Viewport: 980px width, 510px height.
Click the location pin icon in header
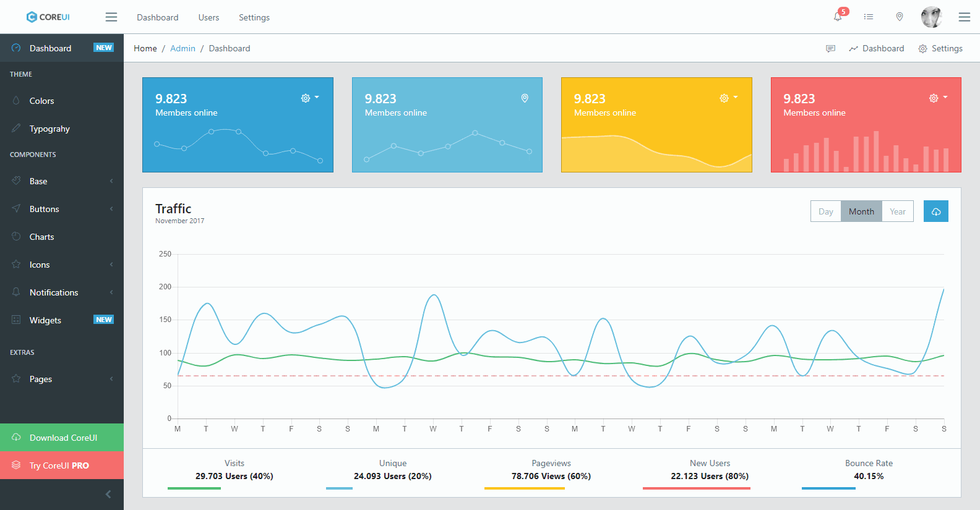click(x=900, y=17)
